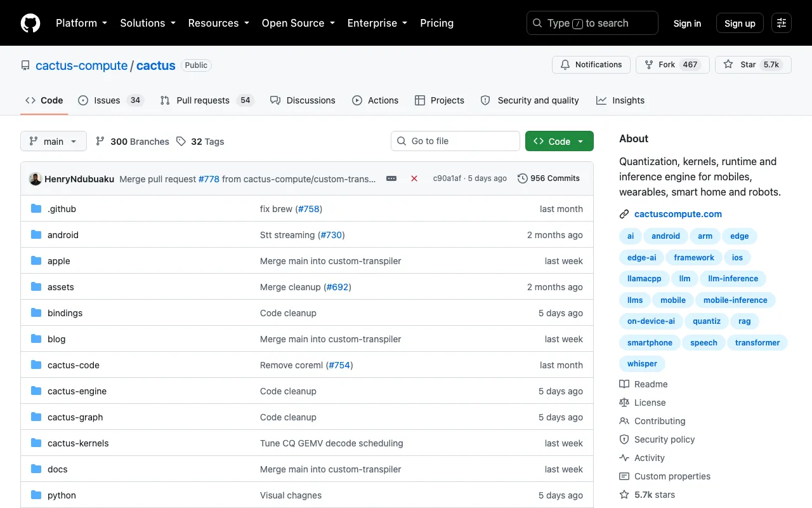The height and width of the screenshot is (508, 812).
Task: View the 300 Branches list
Action: (133, 142)
